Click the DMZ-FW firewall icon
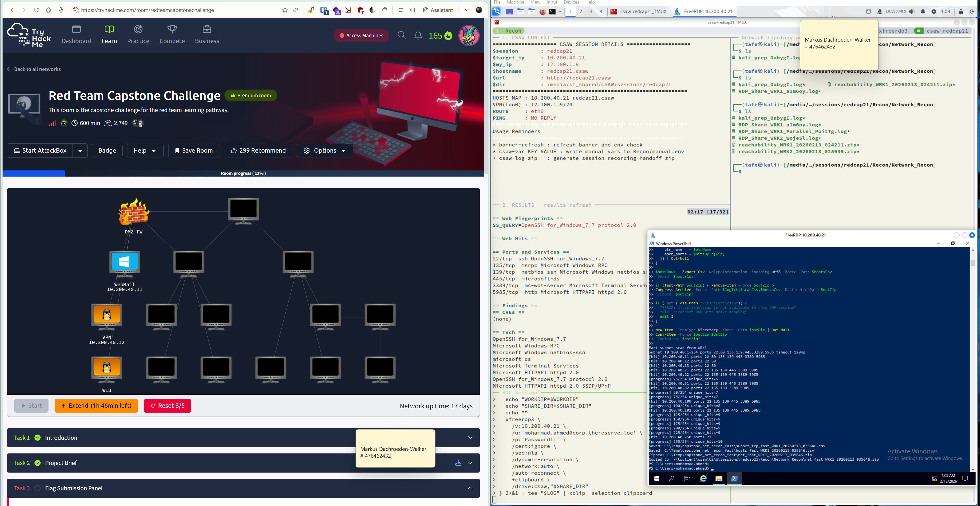Image resolution: width=980 pixels, height=506 pixels. click(134, 212)
